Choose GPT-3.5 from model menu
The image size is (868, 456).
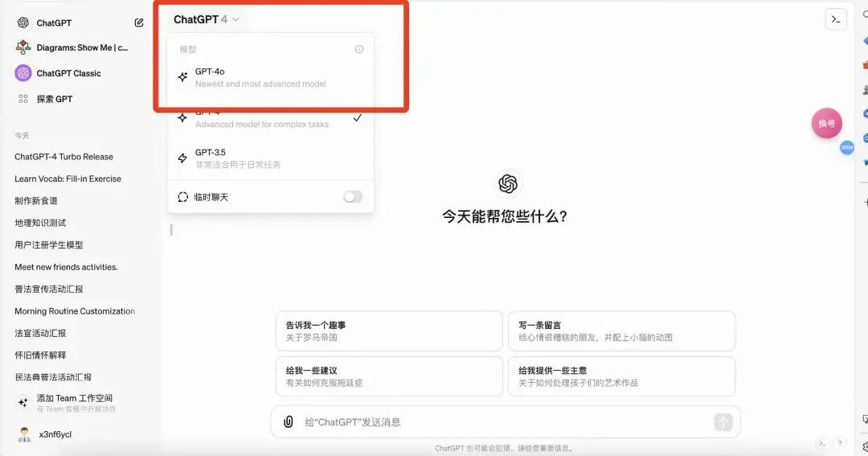tap(270, 158)
